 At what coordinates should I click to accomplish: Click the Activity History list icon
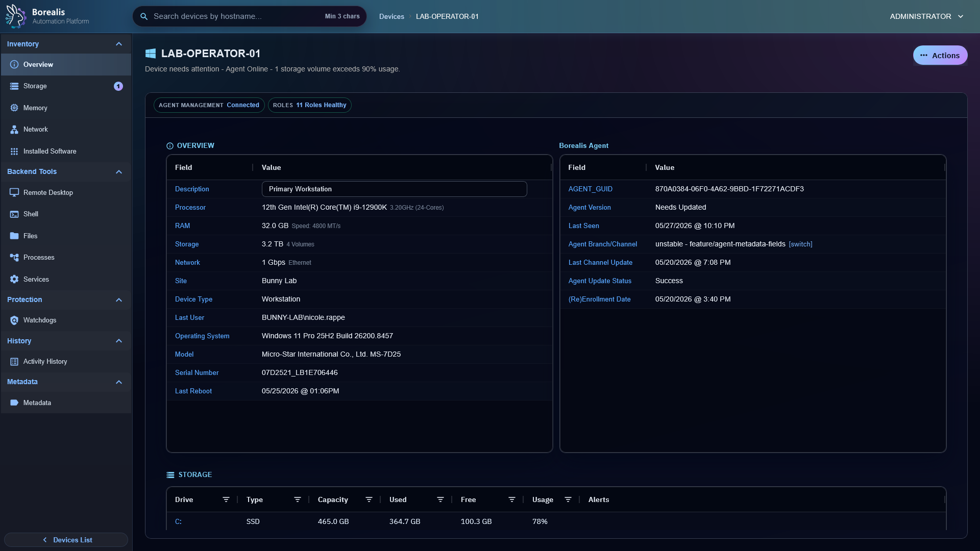pyautogui.click(x=14, y=362)
